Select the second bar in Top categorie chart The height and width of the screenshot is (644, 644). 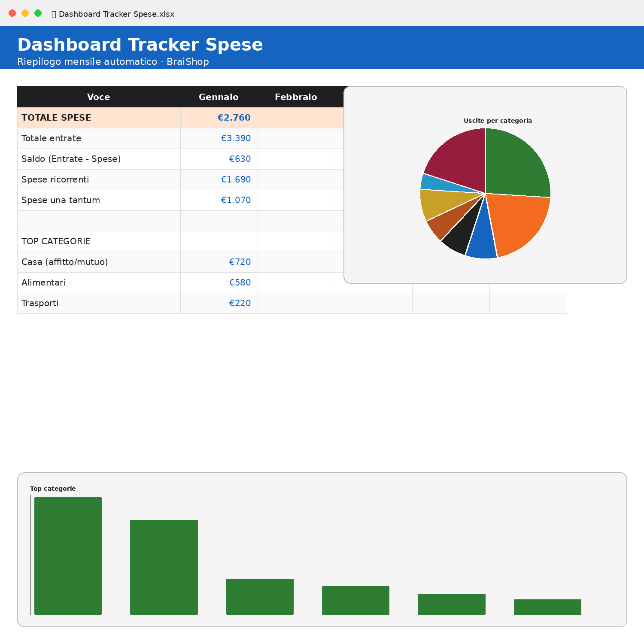point(164,567)
